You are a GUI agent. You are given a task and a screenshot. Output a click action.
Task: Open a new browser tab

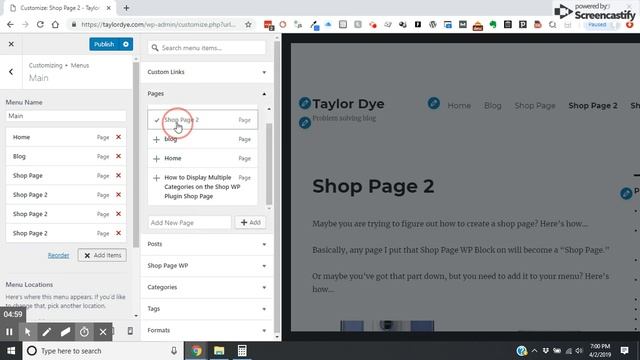127,8
